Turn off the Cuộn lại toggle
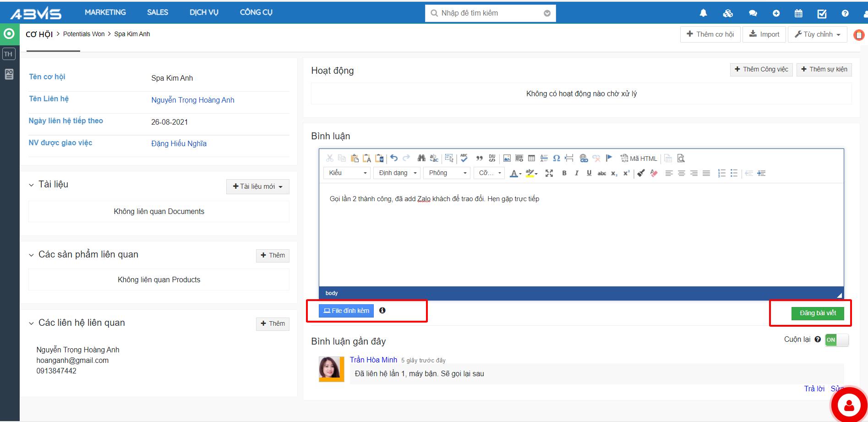This screenshot has height=422, width=868. point(836,340)
